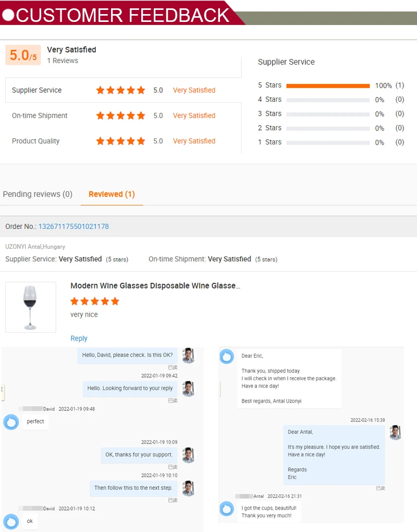Click seller photo avatar next to 'Dear Antal' message

(x=395, y=432)
